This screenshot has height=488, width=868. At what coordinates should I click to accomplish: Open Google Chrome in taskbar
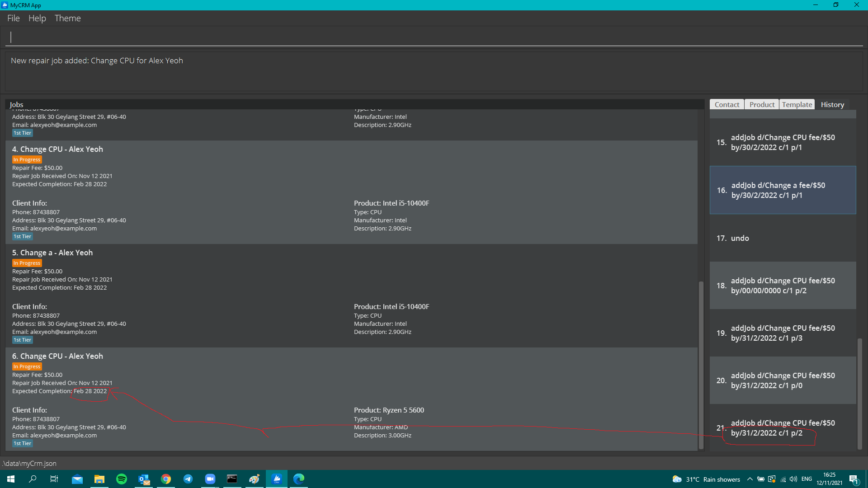[166, 479]
